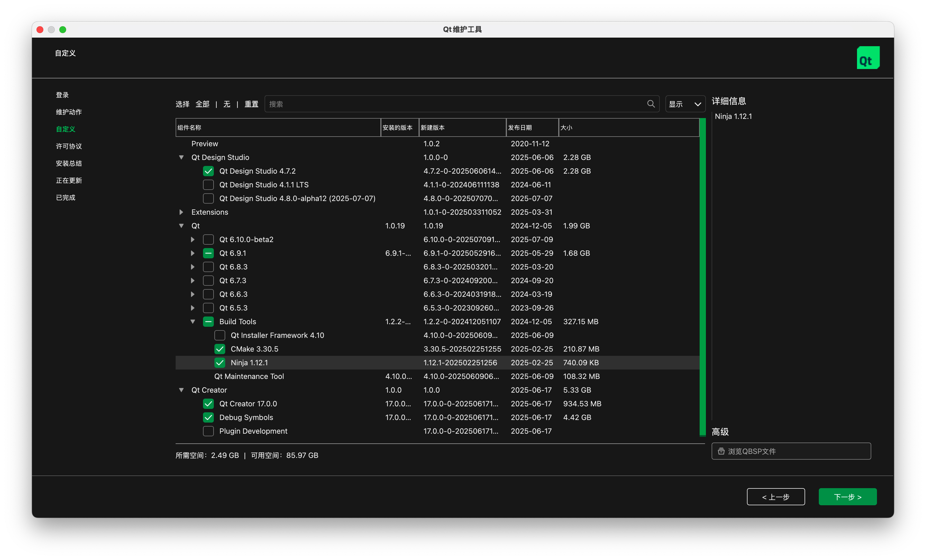This screenshot has width=926, height=560.
Task: Uncheck Ninja 1.12.1
Action: pyautogui.click(x=220, y=363)
